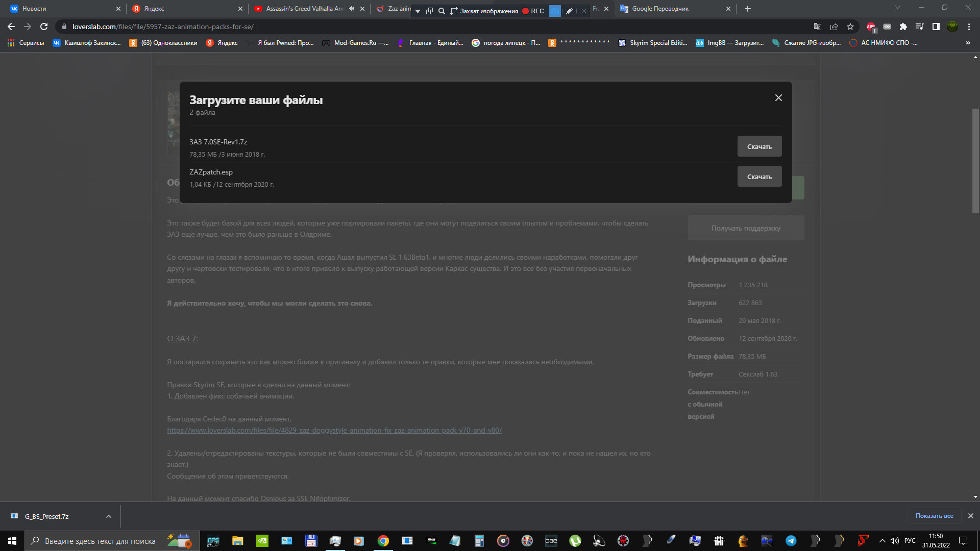The width and height of the screenshot is (980, 551).
Task: Open a new browser tab
Action: pyautogui.click(x=747, y=9)
